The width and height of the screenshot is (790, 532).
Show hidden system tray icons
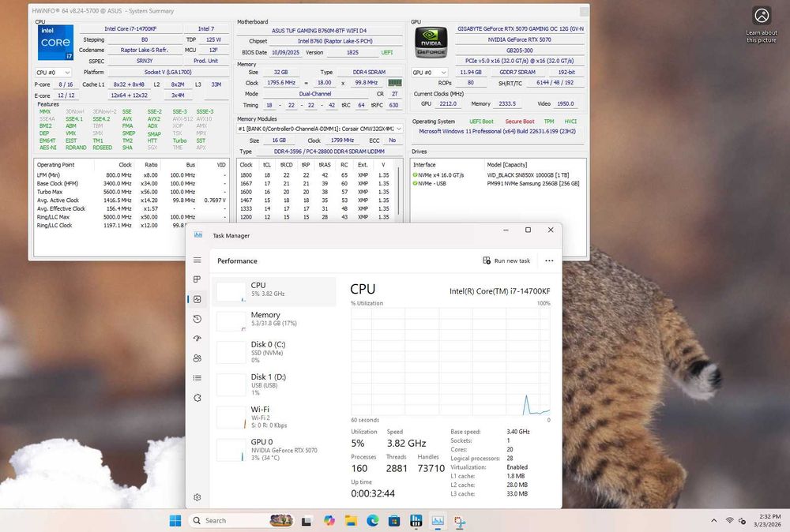click(713, 520)
